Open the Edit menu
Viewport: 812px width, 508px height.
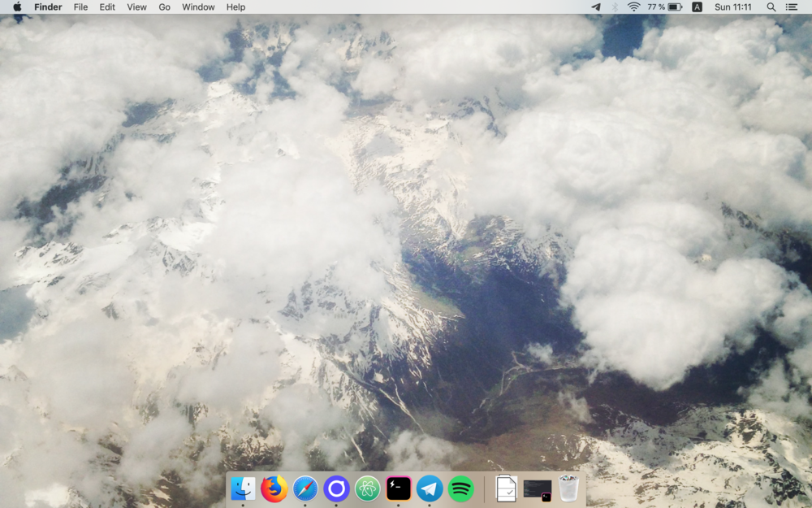tap(107, 7)
